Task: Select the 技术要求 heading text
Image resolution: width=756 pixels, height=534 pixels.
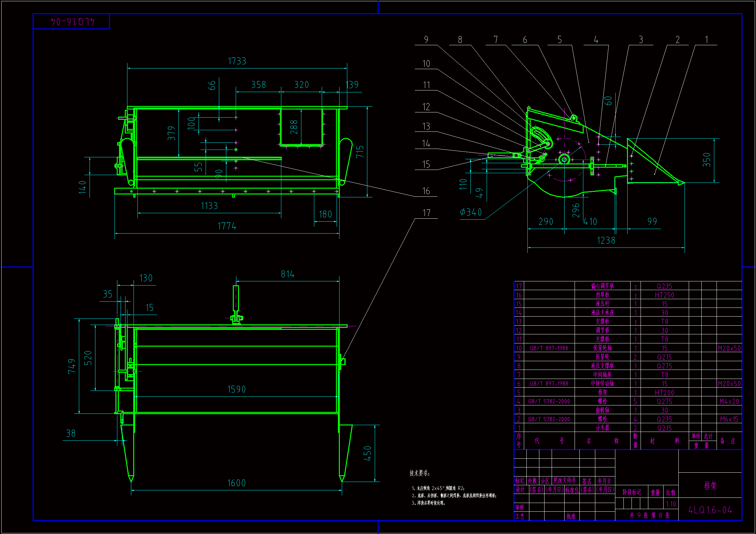Action: [419, 473]
